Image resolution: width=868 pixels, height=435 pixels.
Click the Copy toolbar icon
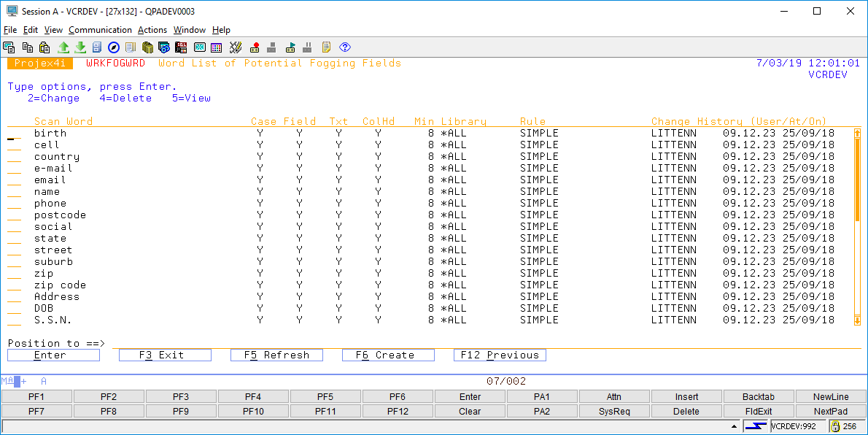point(28,47)
